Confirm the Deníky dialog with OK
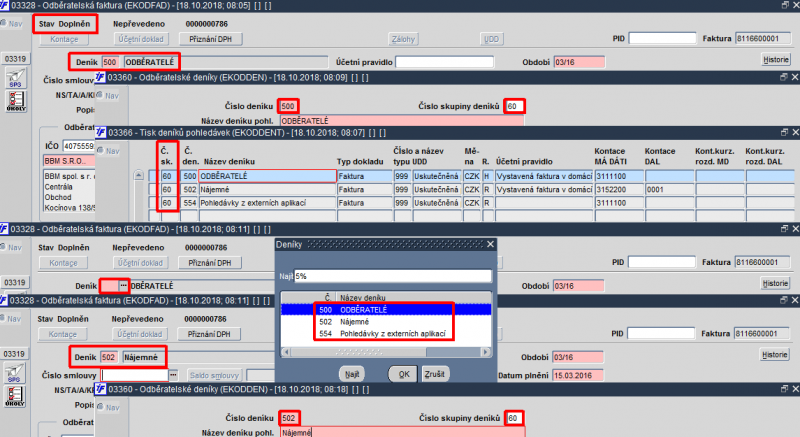Viewport: 800px width, 437px height. coord(404,374)
